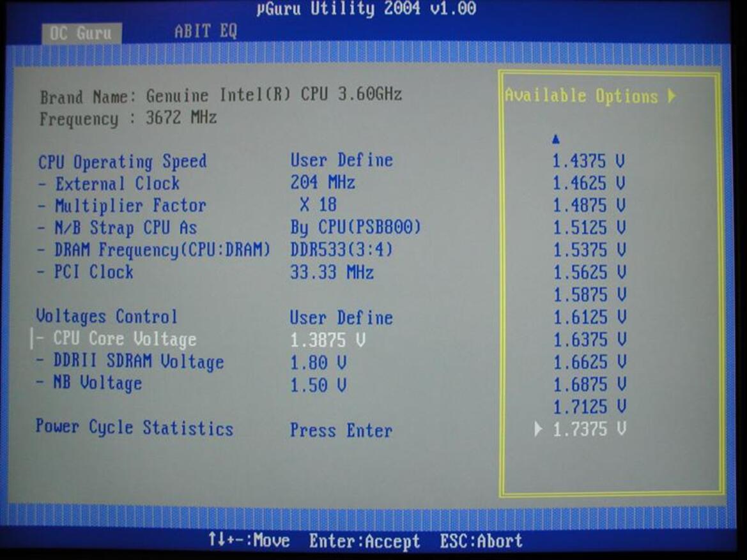Image resolution: width=747 pixels, height=560 pixels.
Task: Choose 1.6375 V from available options
Action: tap(589, 340)
